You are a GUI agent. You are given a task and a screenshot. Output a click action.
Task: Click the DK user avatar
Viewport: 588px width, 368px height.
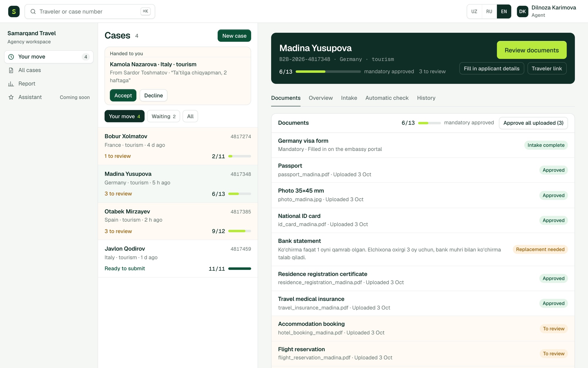click(522, 11)
